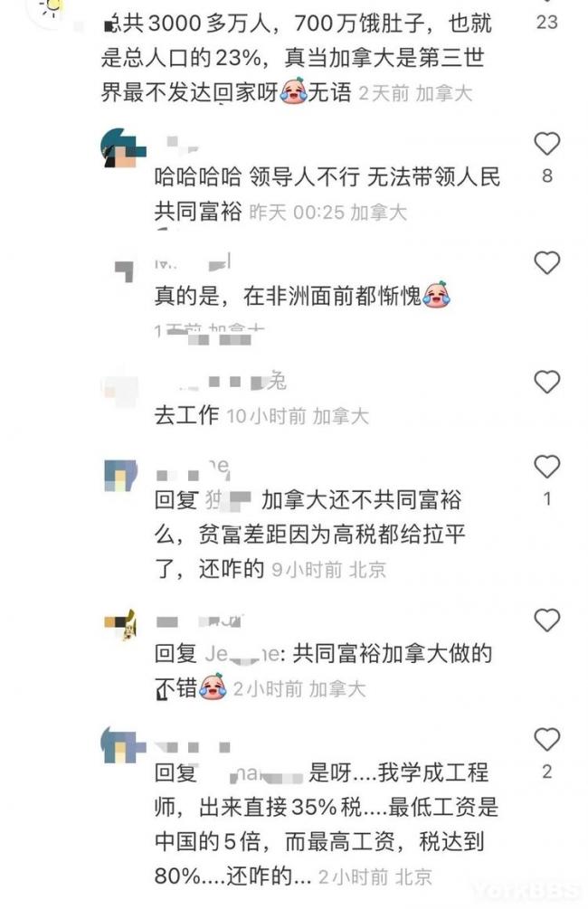Tap the 23 likes count of top comment

(546, 22)
